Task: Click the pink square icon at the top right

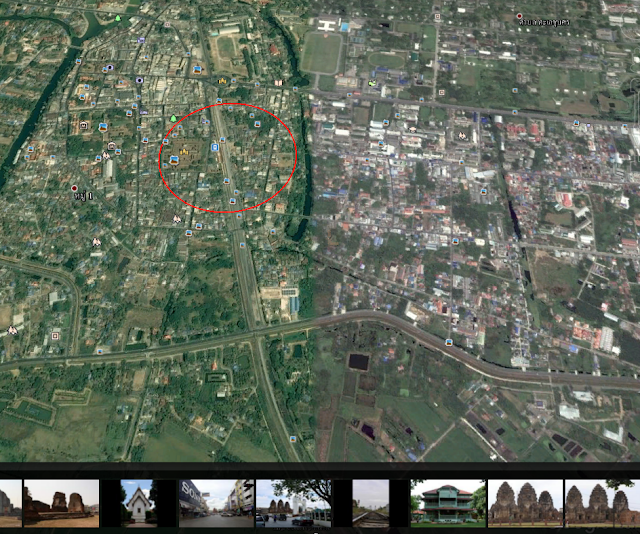Action: coord(438,17)
